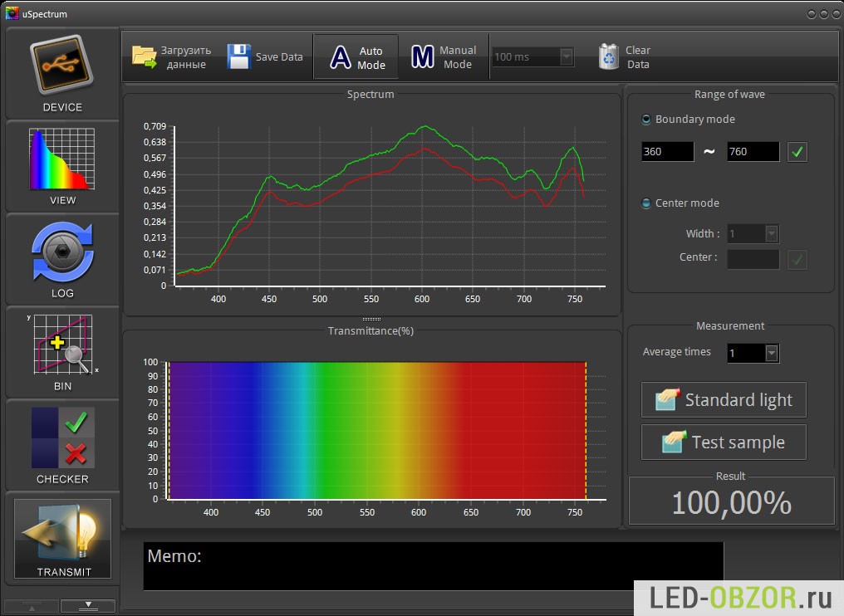Click the Save Data floppy disk icon

pos(239,56)
